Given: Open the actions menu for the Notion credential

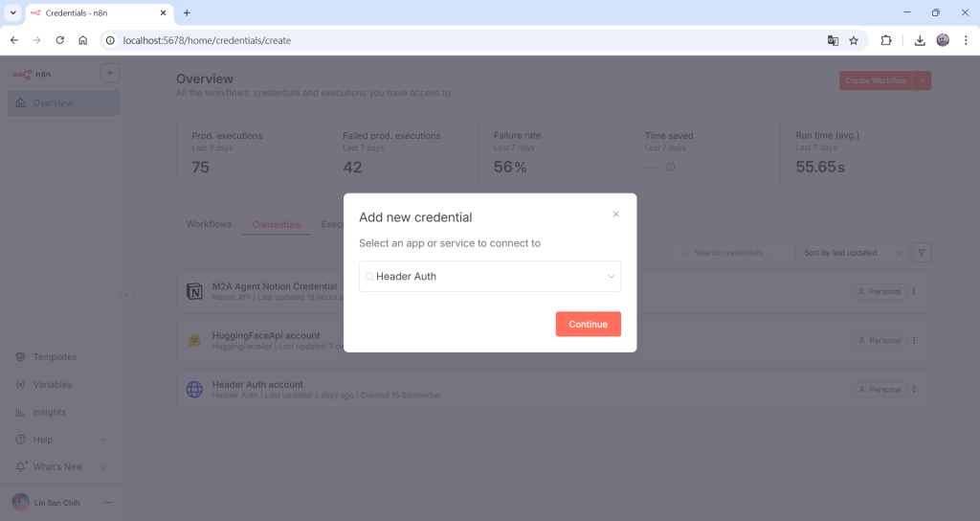Looking at the screenshot, I should pos(914,291).
